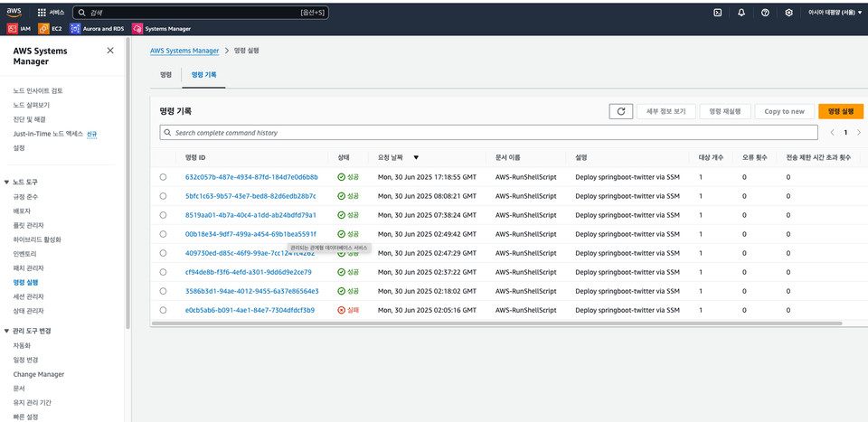Open 유지 관리 기간 in sidebar

point(33,403)
